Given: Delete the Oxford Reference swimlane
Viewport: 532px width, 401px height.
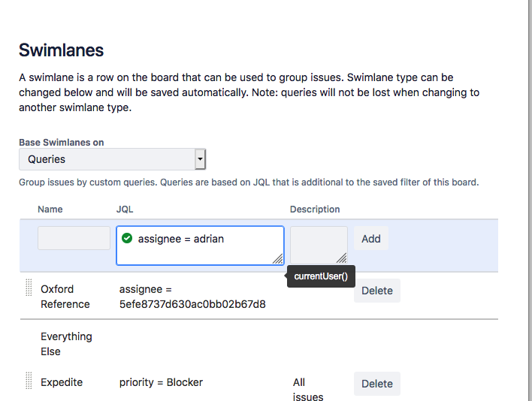Looking at the screenshot, I should [x=377, y=291].
